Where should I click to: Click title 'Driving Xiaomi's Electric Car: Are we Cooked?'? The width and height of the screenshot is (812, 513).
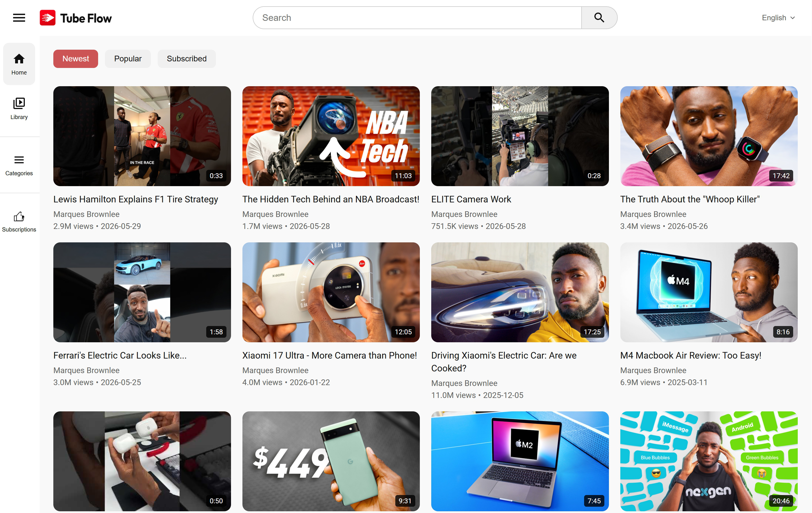pos(504,362)
